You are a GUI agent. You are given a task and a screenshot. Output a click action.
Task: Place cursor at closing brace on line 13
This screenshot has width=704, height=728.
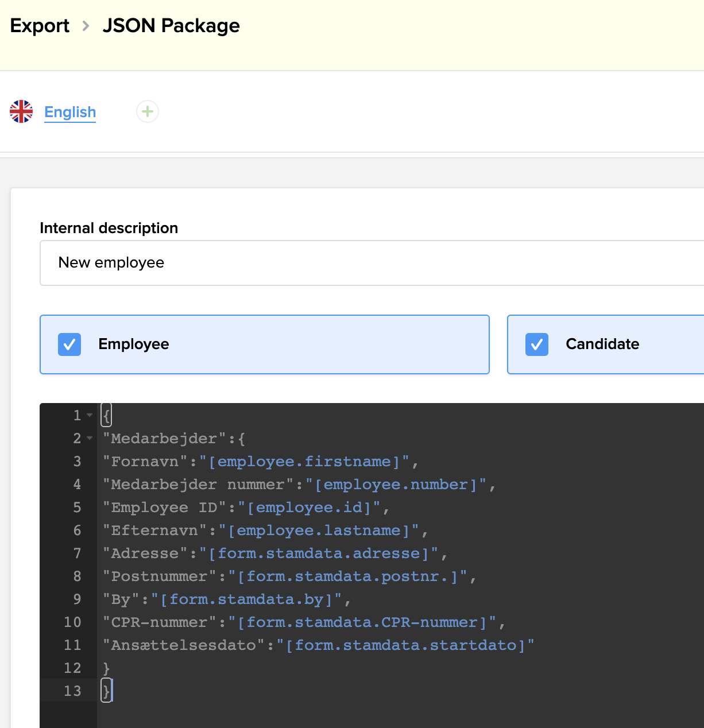(x=107, y=691)
